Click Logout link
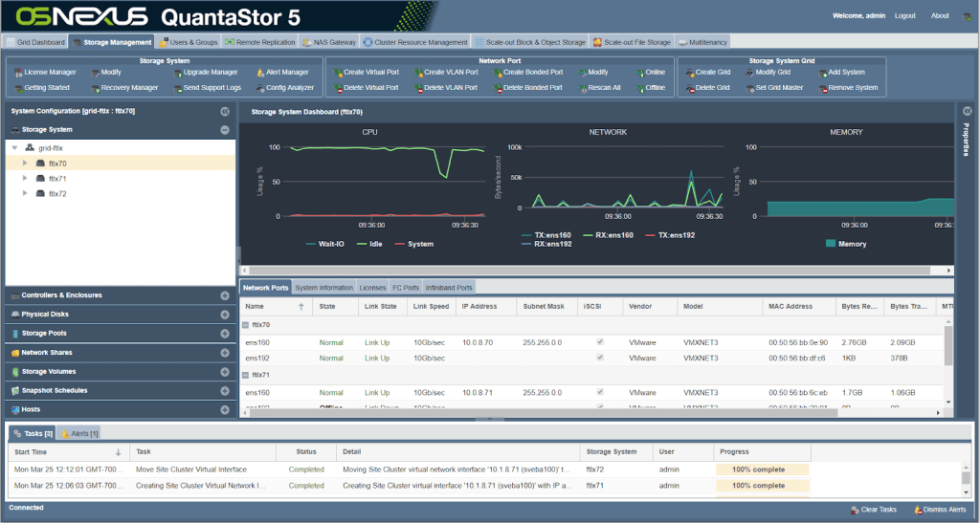Viewport: 980px width, 523px height. tap(904, 15)
